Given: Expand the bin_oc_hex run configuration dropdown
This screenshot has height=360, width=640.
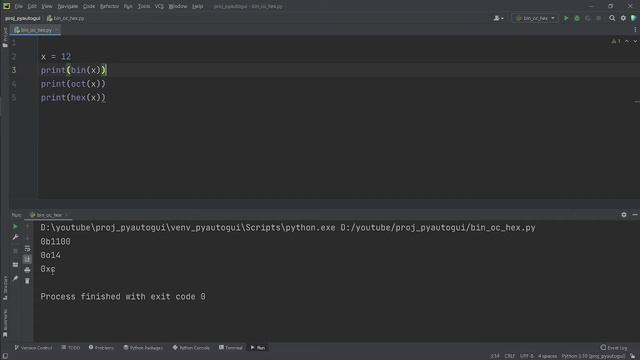Looking at the screenshot, I should coord(535,18).
